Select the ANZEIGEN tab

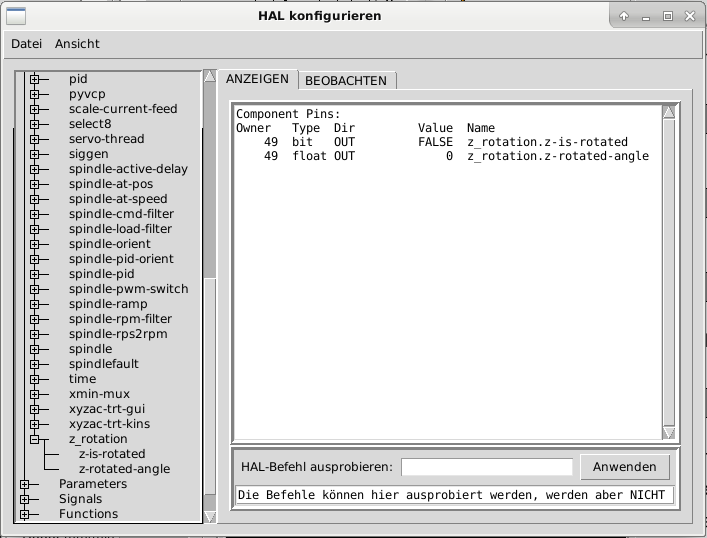[x=257, y=79]
